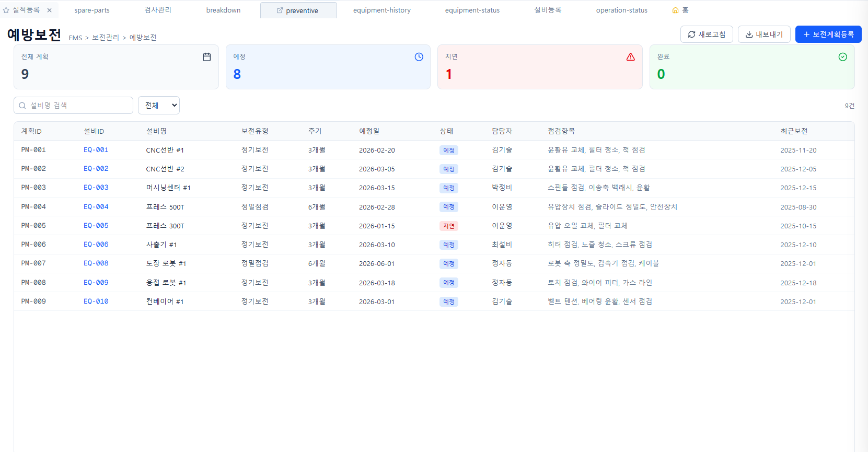Screen dimensions: 868x452
Task: Click FMS in the breadcrumb
Action: point(75,38)
